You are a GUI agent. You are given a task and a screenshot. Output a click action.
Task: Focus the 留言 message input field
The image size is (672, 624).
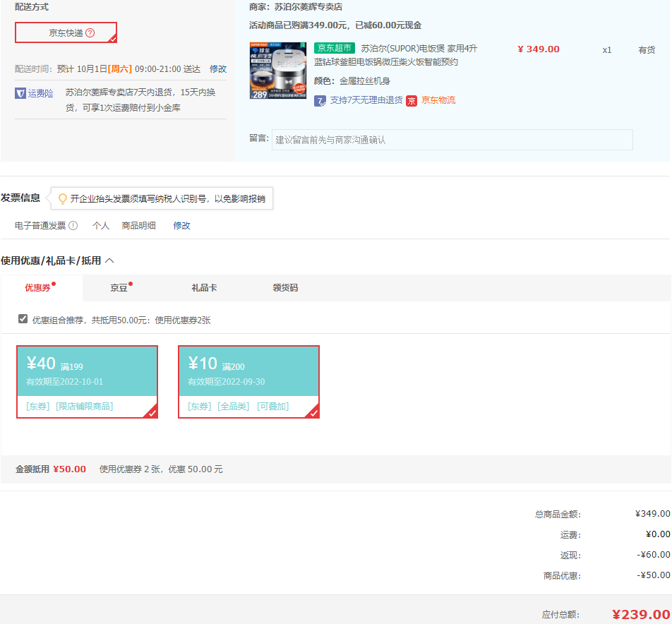pos(452,140)
